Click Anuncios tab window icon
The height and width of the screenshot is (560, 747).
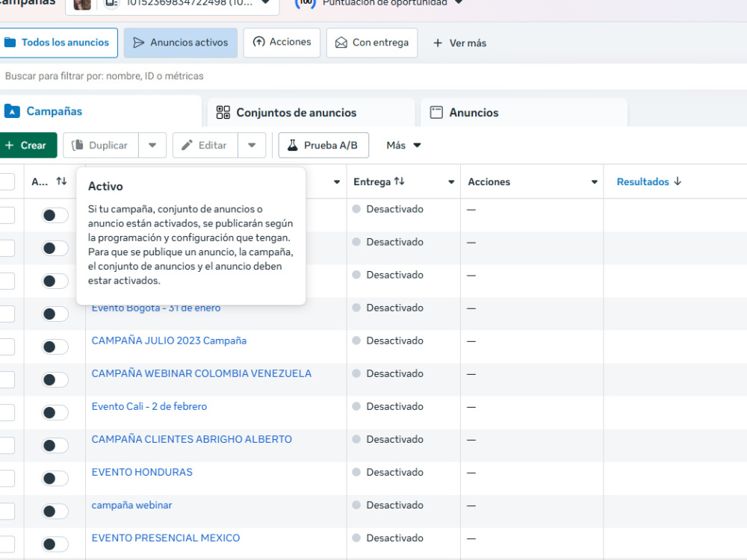[436, 113]
